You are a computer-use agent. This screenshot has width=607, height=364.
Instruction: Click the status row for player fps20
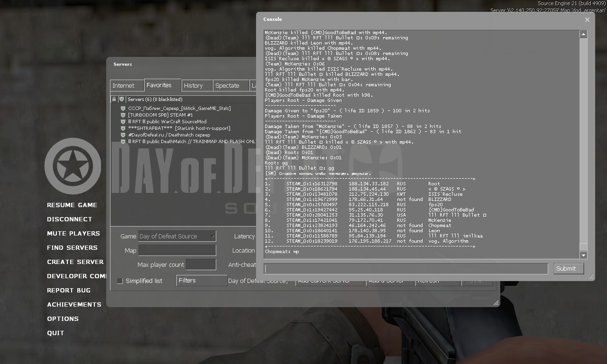tap(354, 205)
